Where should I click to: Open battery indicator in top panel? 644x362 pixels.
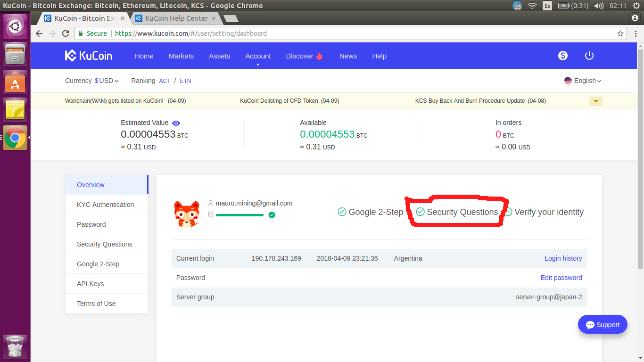(573, 6)
